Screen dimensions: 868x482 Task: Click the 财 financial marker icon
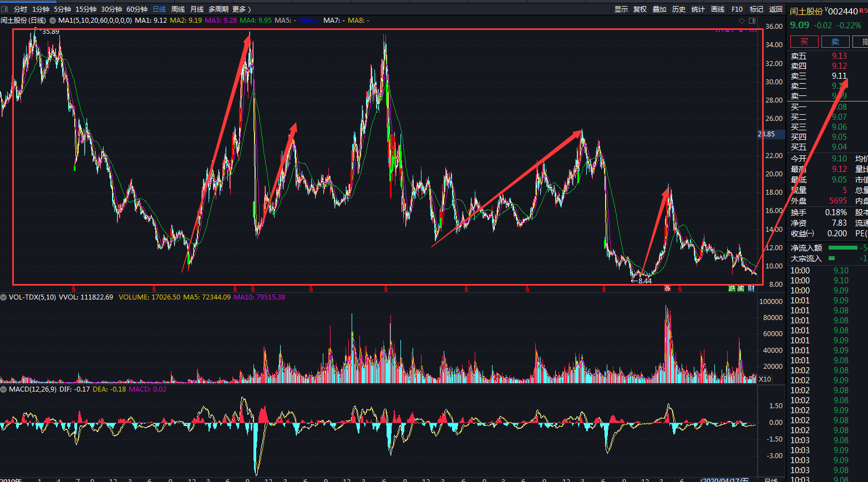[751, 288]
